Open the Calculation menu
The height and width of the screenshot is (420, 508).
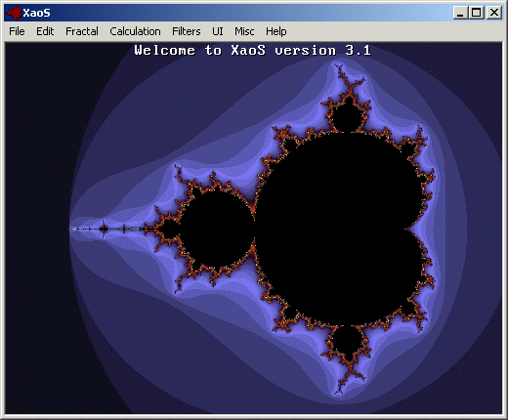[135, 31]
